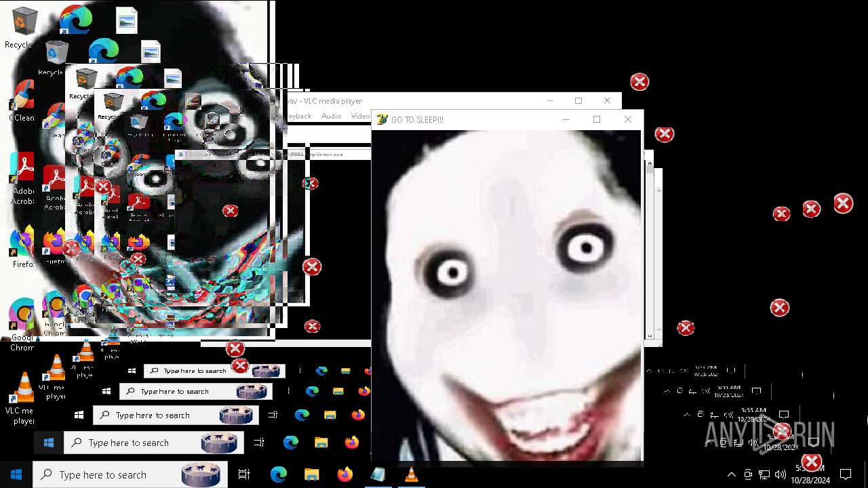Select the CCleaner desktop shortcut

click(x=22, y=102)
